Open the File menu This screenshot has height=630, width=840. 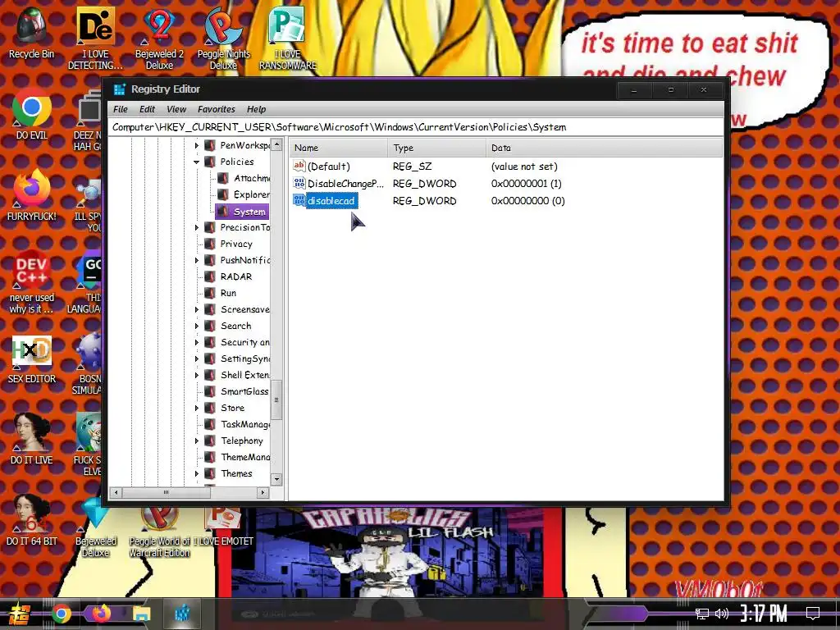[x=121, y=109]
